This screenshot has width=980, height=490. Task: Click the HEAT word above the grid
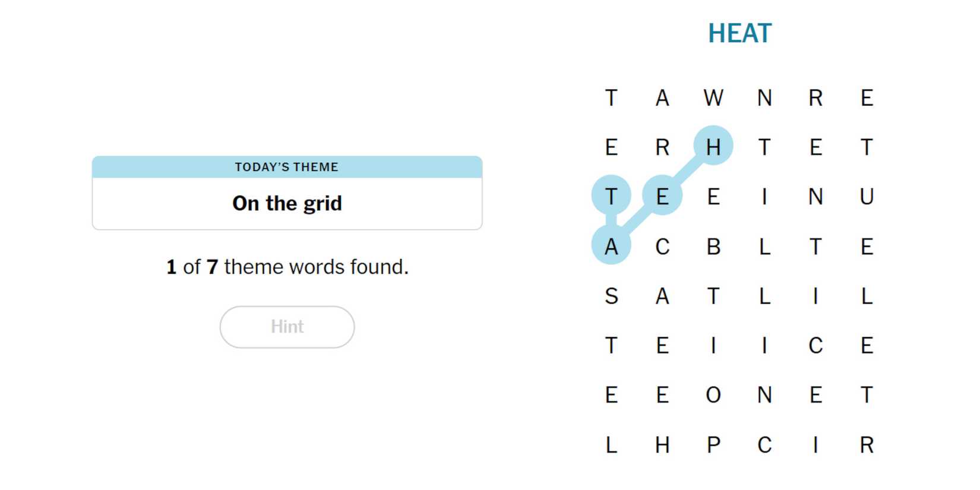[x=739, y=33]
